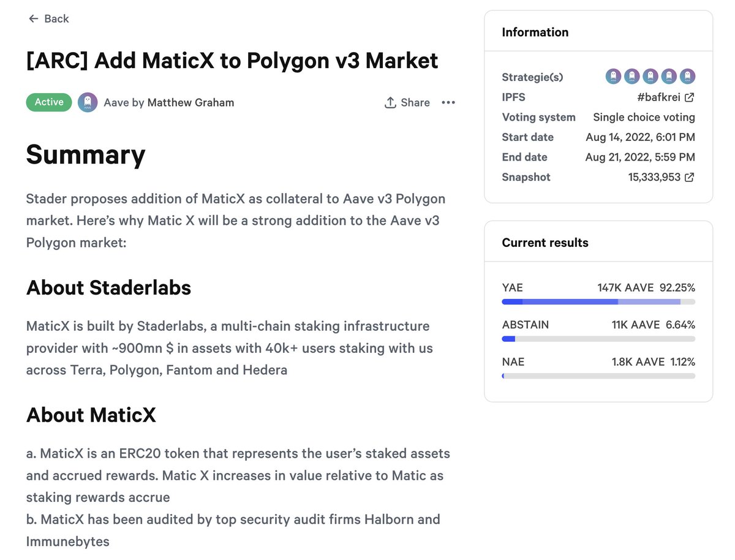This screenshot has height=560, width=735.
Task: Click the 1.8K AAVE 1.12% figure
Action: click(x=653, y=361)
